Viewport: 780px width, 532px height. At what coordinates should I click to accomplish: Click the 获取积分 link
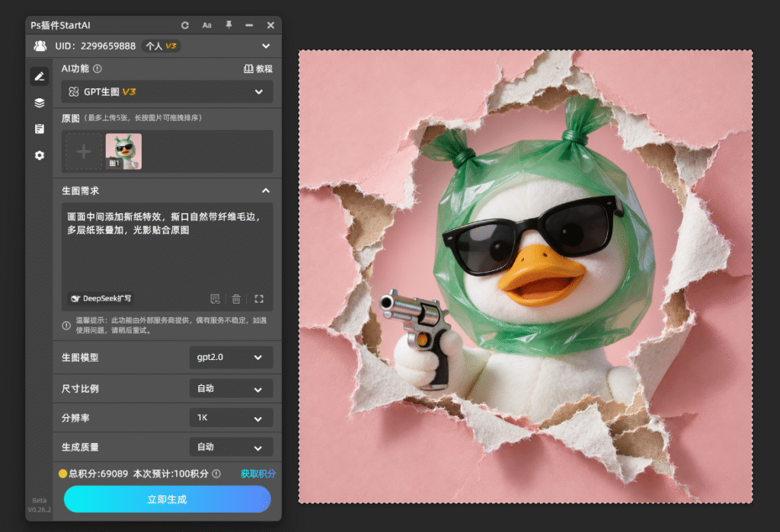click(x=258, y=474)
